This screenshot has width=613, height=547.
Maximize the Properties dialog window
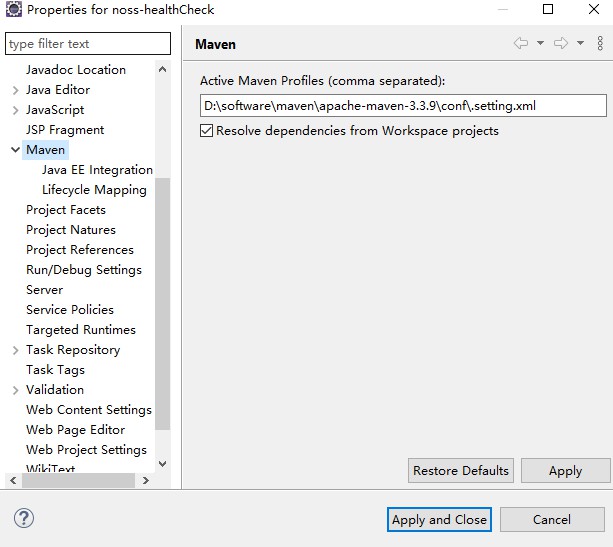click(x=548, y=9)
